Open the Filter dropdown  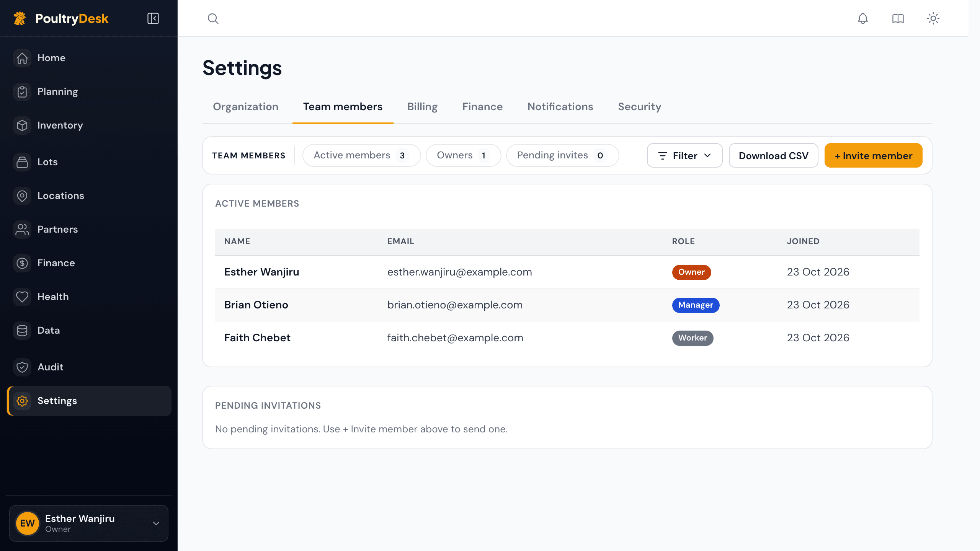click(684, 155)
